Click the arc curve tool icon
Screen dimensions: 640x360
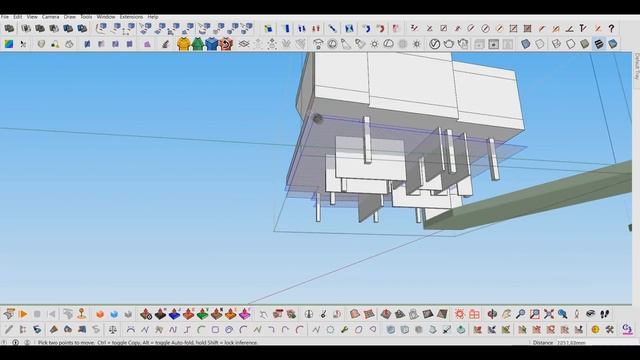point(130,329)
